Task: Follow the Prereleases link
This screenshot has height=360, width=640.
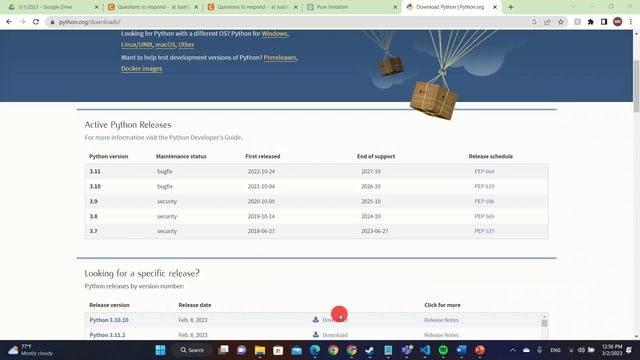Action: click(x=280, y=58)
